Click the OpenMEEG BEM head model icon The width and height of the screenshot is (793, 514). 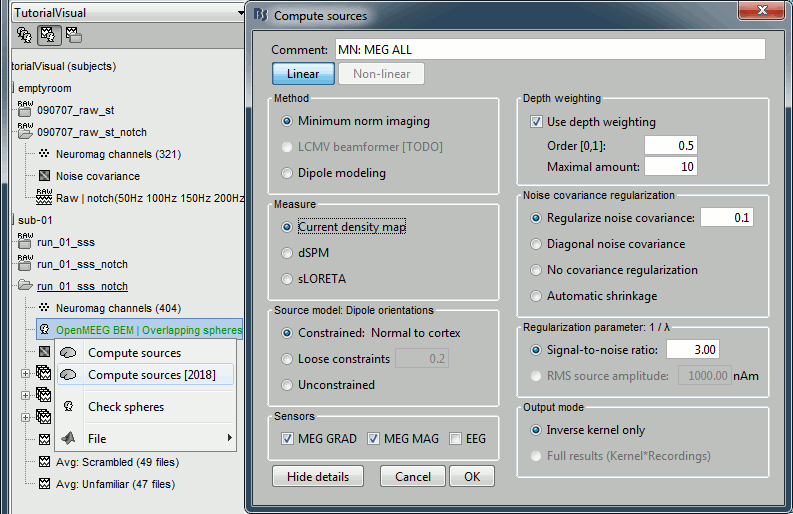point(44,329)
